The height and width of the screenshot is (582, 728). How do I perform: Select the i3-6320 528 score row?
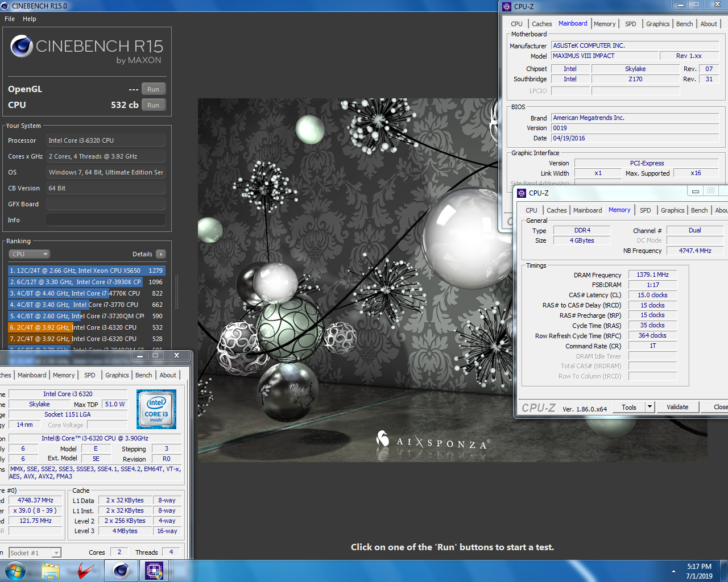tap(86, 339)
